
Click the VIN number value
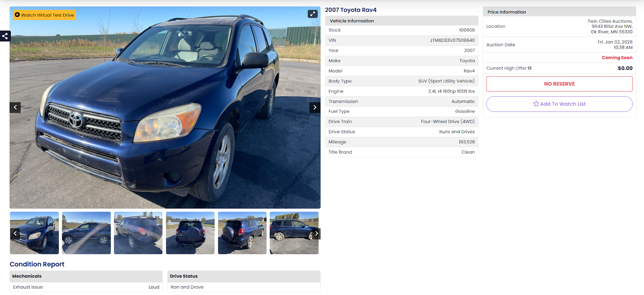pos(452,40)
